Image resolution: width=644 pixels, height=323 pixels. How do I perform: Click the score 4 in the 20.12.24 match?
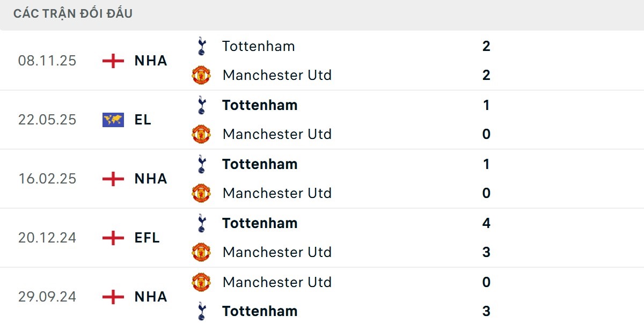coord(486,223)
